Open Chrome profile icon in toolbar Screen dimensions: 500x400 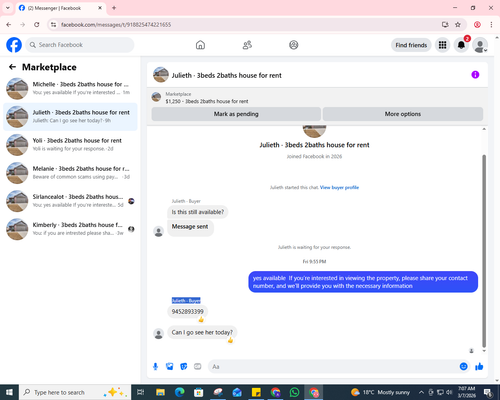pyautogui.click(x=477, y=25)
